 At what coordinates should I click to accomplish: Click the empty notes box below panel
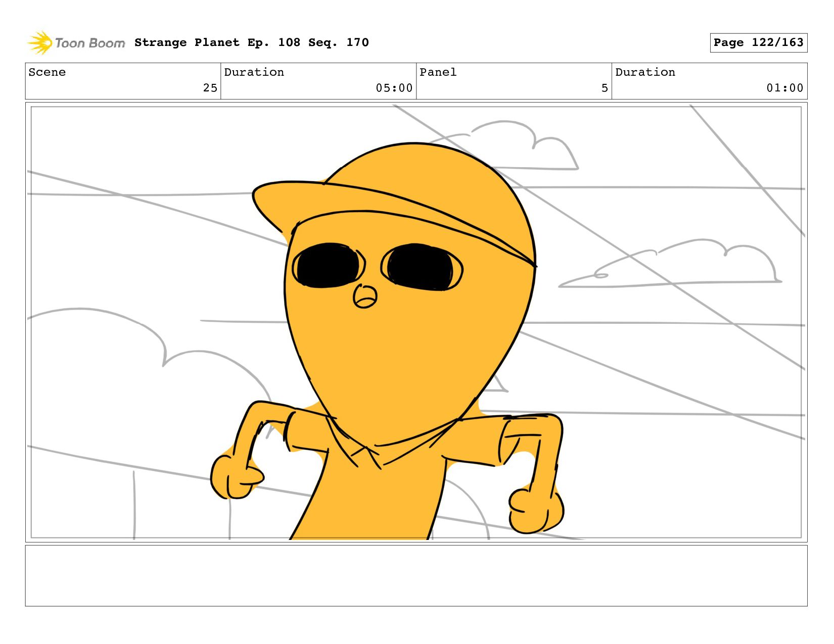coord(416,575)
